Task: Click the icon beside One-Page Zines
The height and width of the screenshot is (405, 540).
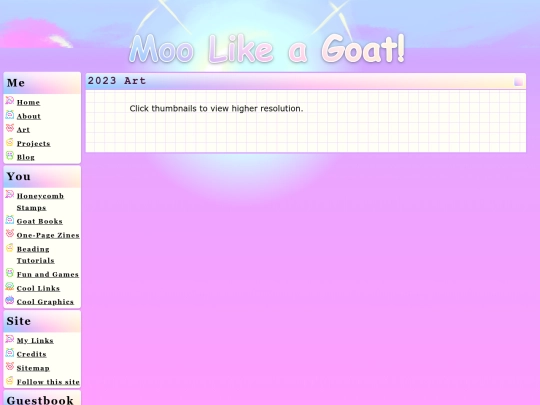Action: pyautogui.click(x=10, y=233)
